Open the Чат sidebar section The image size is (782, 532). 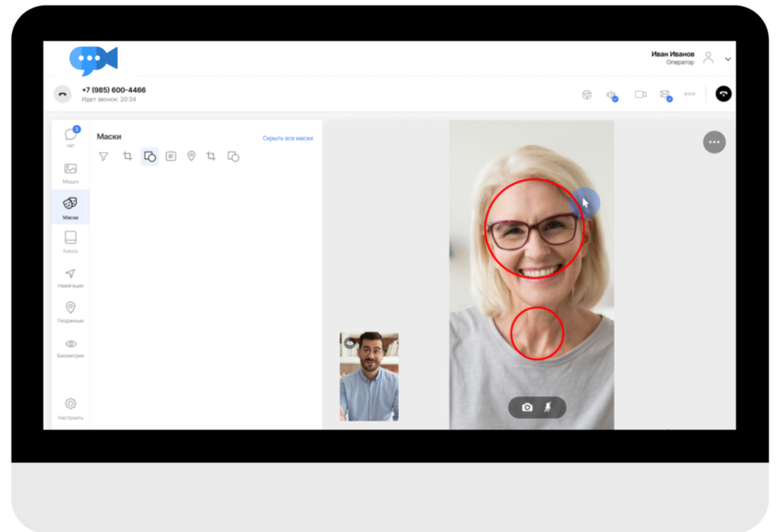click(70, 137)
